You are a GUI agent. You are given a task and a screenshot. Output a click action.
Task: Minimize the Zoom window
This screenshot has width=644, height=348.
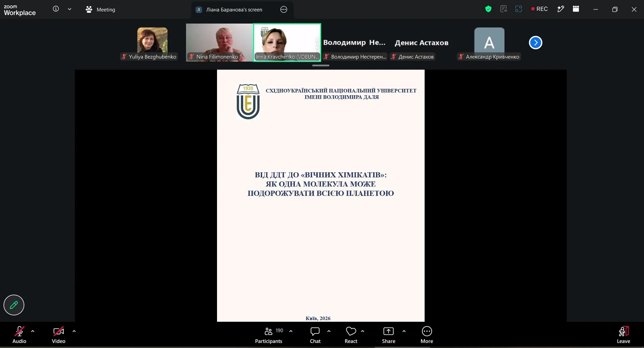click(x=595, y=9)
